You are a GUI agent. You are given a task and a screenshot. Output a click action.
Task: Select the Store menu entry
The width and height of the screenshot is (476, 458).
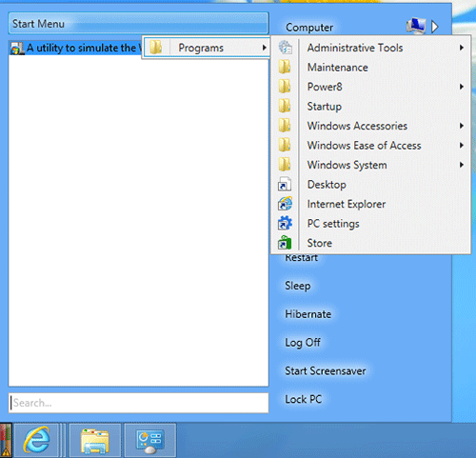click(370, 243)
